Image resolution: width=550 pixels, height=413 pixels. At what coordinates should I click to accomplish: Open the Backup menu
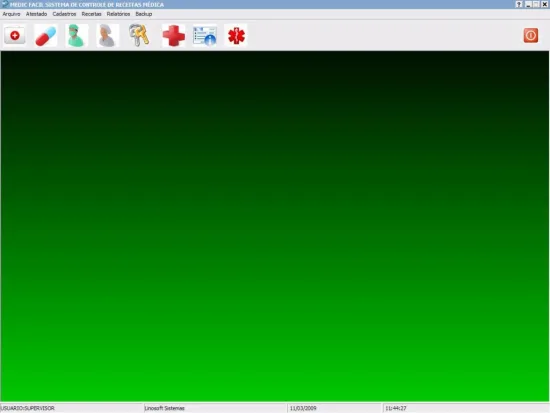click(144, 14)
